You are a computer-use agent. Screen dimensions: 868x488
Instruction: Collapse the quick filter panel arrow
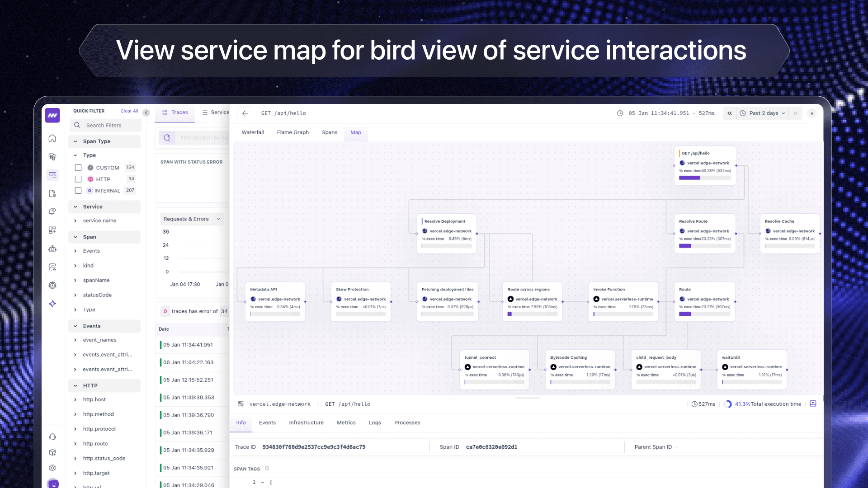(x=146, y=113)
